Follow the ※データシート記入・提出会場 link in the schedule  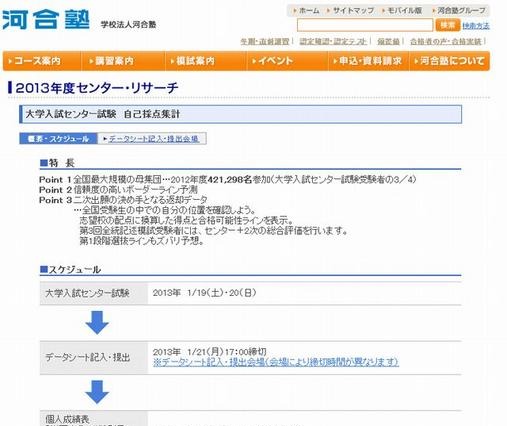276,362
